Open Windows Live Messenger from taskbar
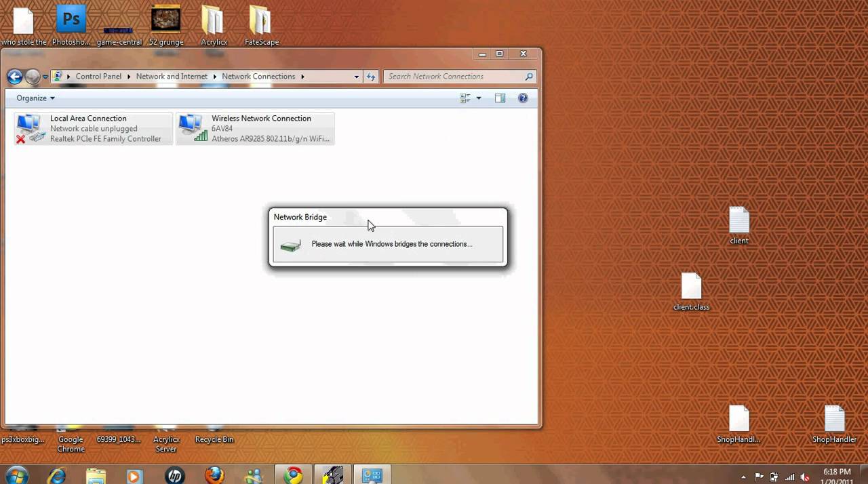 point(254,475)
